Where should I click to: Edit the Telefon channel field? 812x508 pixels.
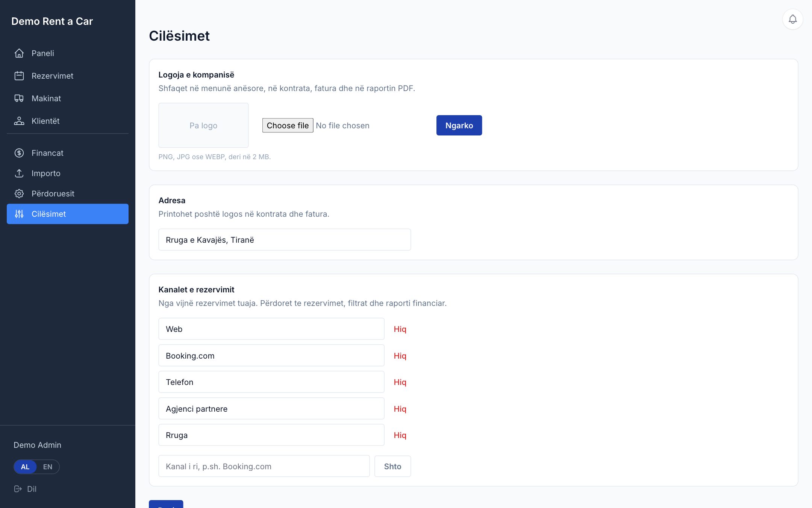271,382
